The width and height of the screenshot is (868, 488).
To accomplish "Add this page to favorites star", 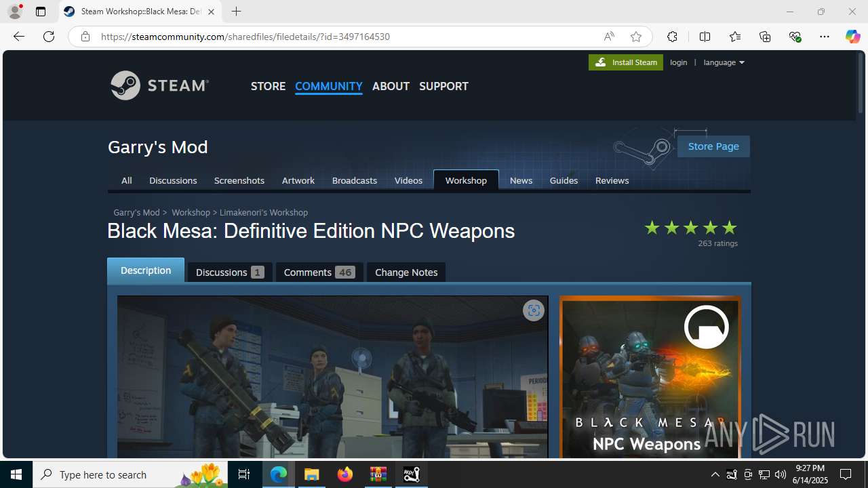I will click(636, 37).
